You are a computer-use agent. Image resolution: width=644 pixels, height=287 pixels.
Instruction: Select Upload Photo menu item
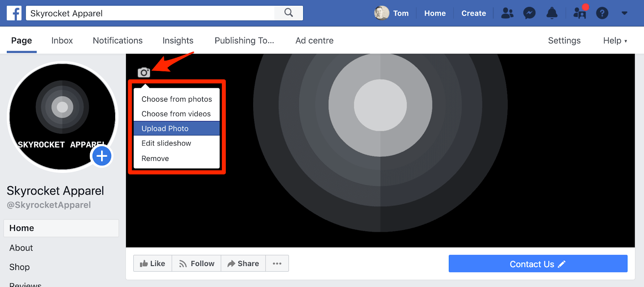(x=177, y=129)
